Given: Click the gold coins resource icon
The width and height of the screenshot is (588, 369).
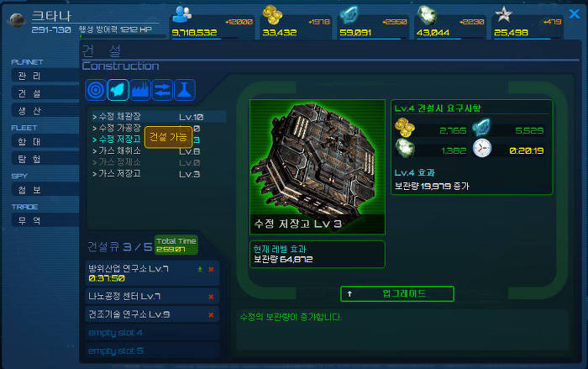Looking at the screenshot, I should click(x=272, y=15).
